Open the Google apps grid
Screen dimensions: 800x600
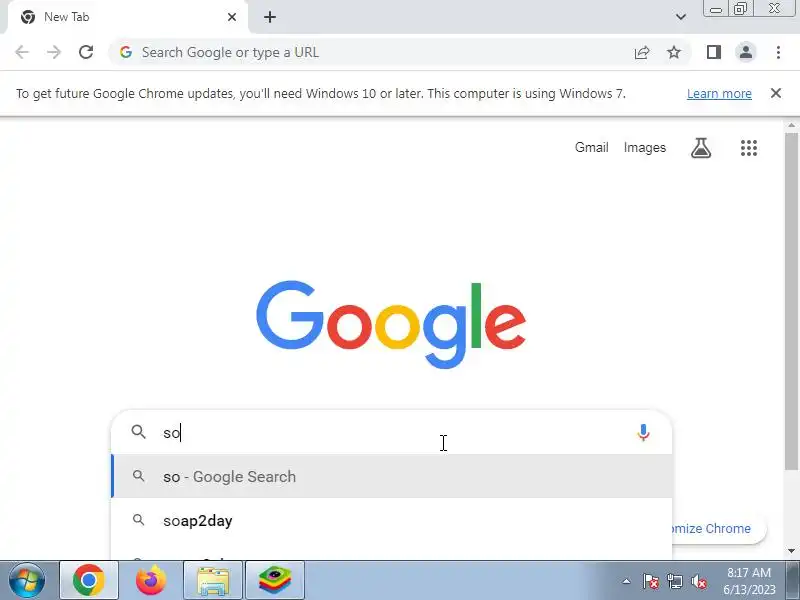748,148
